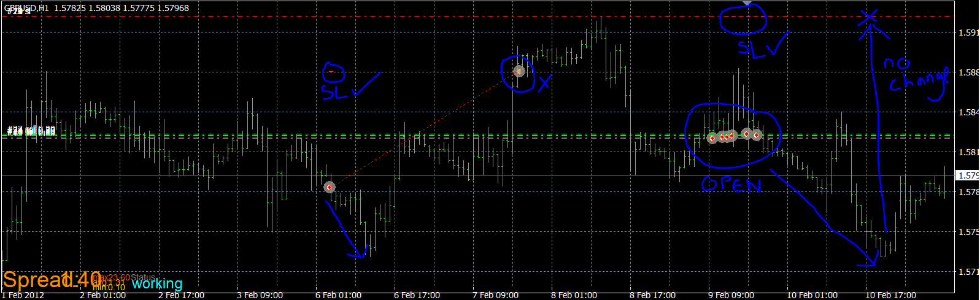Screen dimensions: 980x300
Task: Click the price axis label 1.584
Action: [x=968, y=112]
